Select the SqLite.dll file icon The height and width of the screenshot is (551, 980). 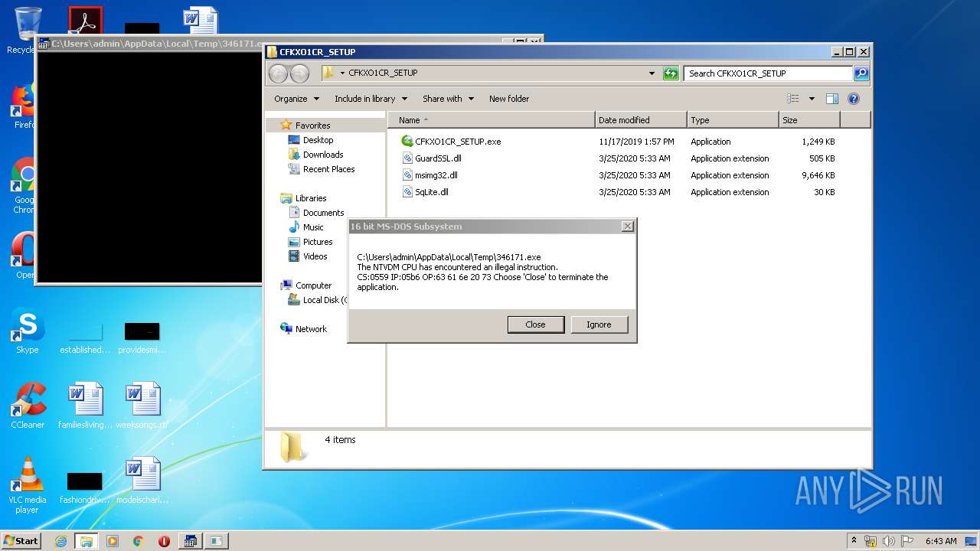(407, 192)
